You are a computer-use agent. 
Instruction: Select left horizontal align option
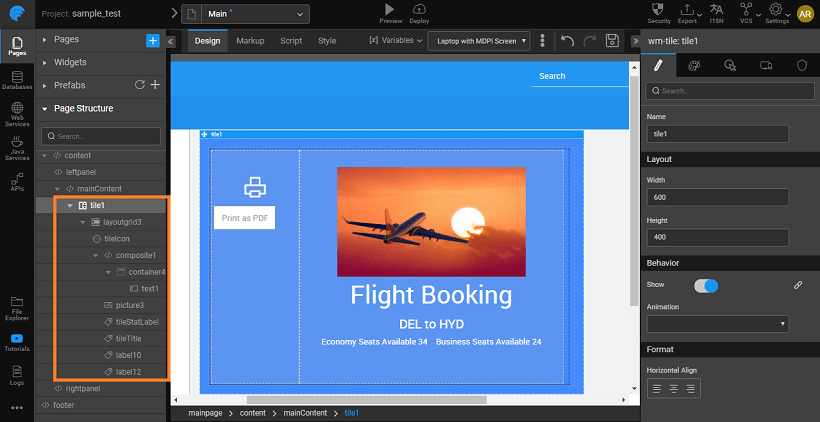(x=657, y=388)
